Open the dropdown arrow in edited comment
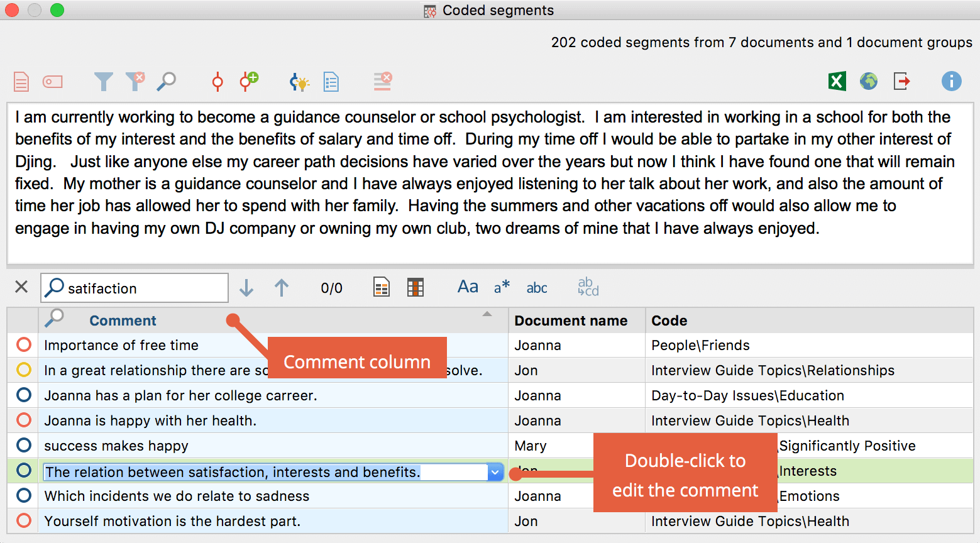Image resolution: width=980 pixels, height=543 pixels. point(495,472)
